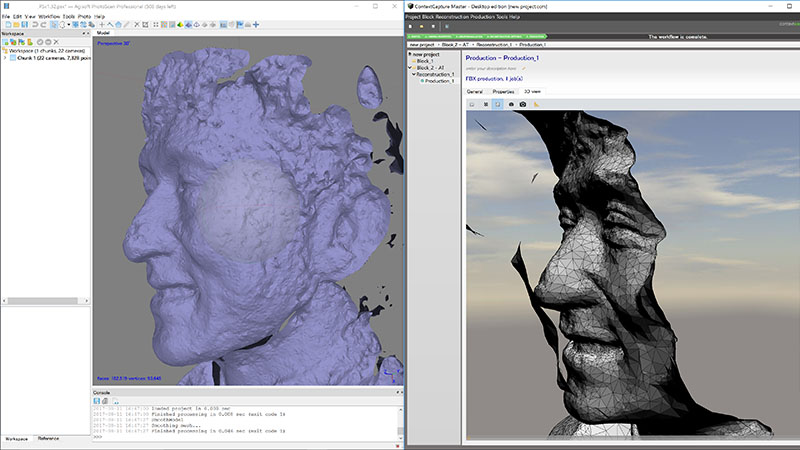Click the camera snapshot icon in 3D view
800x450 pixels.
523,104
